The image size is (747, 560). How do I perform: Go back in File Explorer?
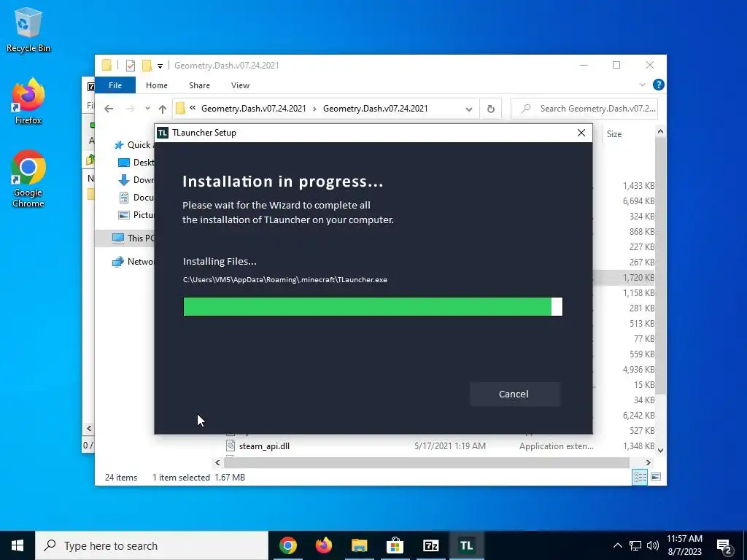[109, 109]
